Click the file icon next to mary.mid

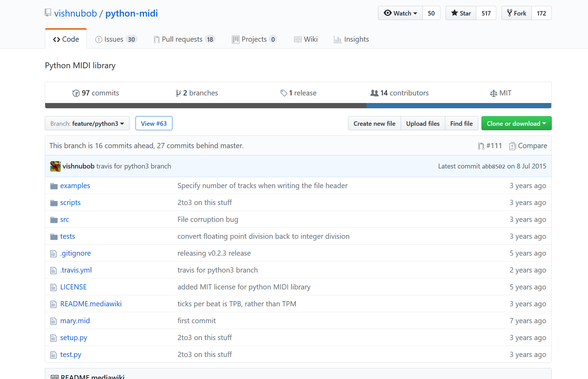tap(53, 321)
